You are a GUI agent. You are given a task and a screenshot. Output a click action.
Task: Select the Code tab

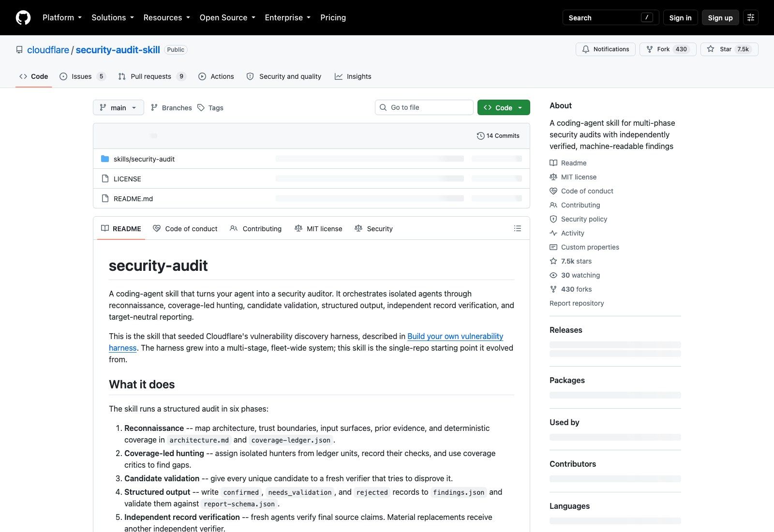[x=33, y=76]
